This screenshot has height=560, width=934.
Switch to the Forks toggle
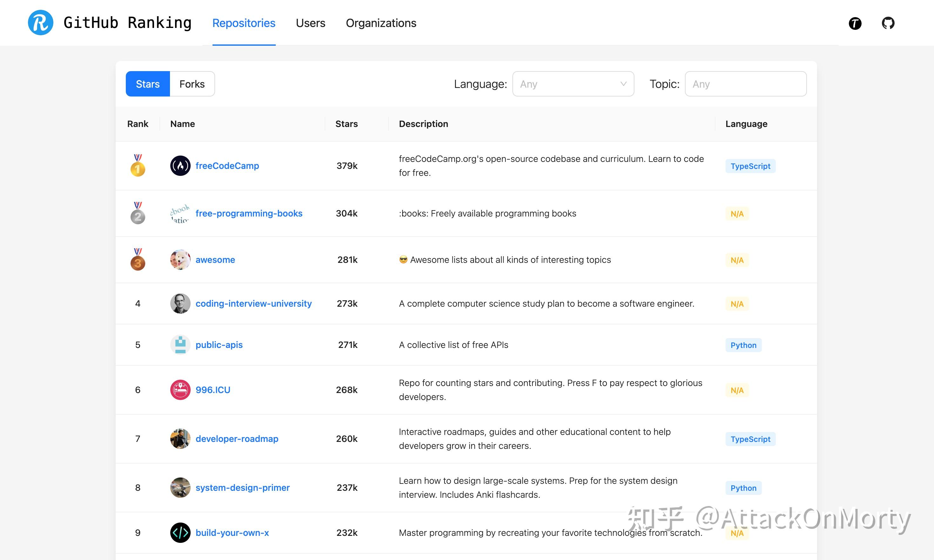[192, 83]
